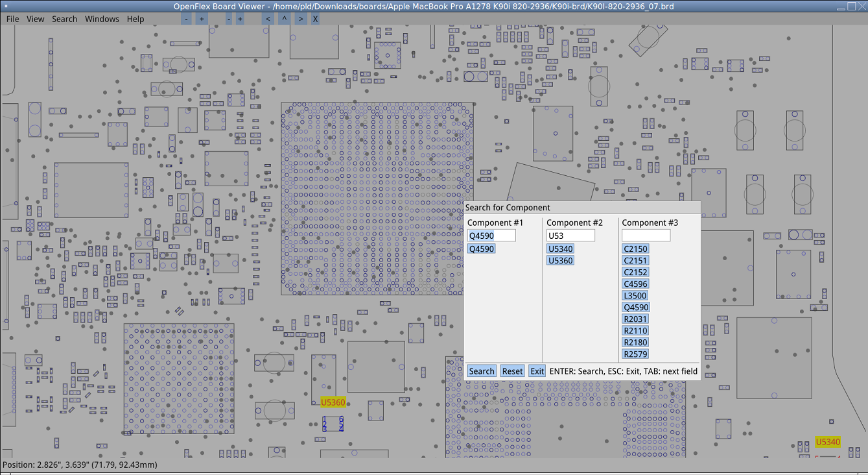The image size is (868, 475).
Task: Focus the empty Component #3 input field
Action: [646, 236]
